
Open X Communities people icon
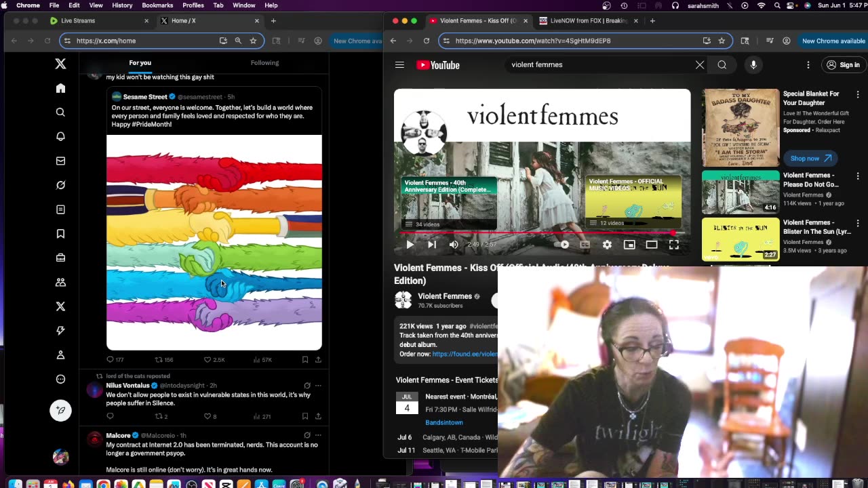click(60, 282)
